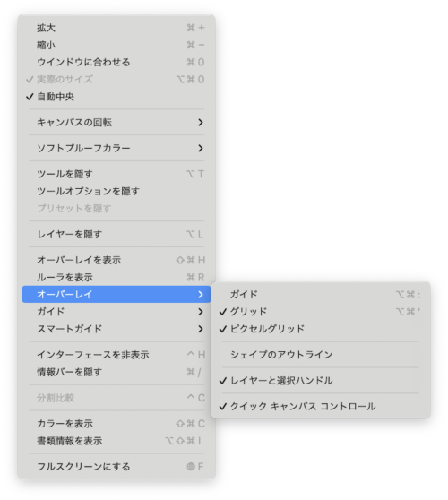Screen dimensions: 448x500
Task: Select 拡大 to zoom in
Action: click(x=116, y=28)
